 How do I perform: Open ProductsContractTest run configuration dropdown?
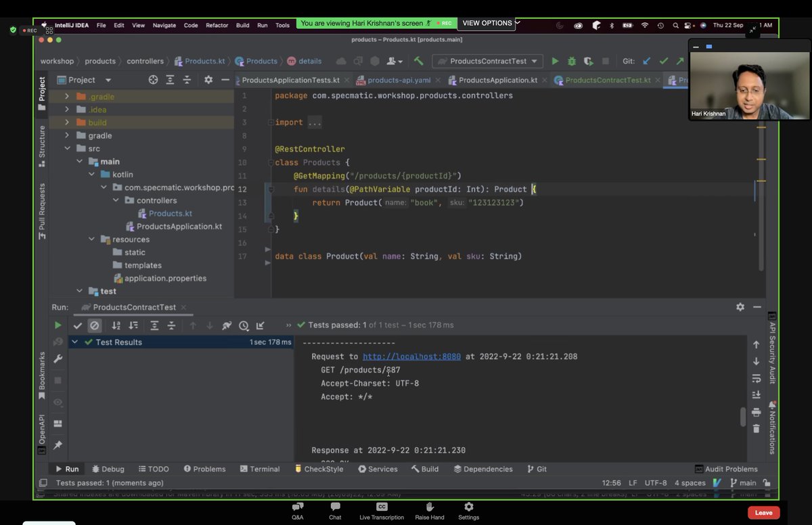pos(487,61)
